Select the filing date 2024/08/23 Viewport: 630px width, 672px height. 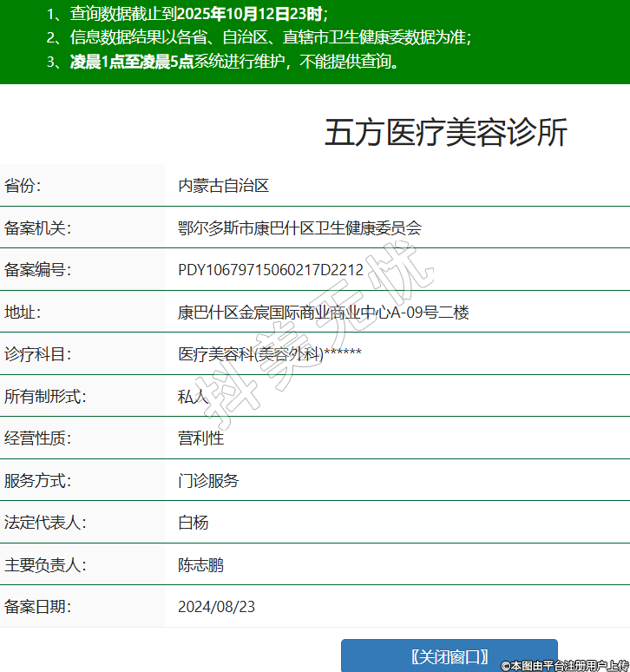(x=216, y=607)
